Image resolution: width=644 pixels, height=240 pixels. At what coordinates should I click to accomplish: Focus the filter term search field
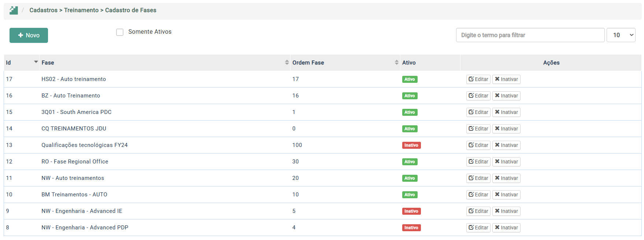pyautogui.click(x=530, y=35)
